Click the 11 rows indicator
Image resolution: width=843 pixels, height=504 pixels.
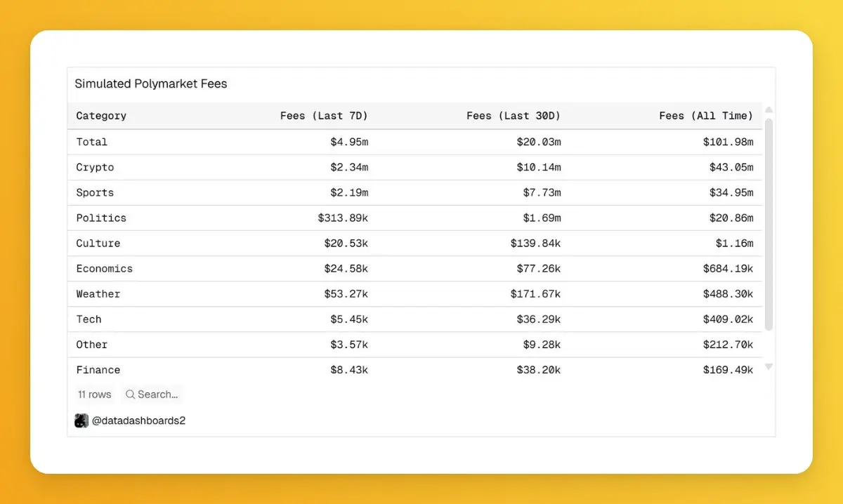(95, 394)
